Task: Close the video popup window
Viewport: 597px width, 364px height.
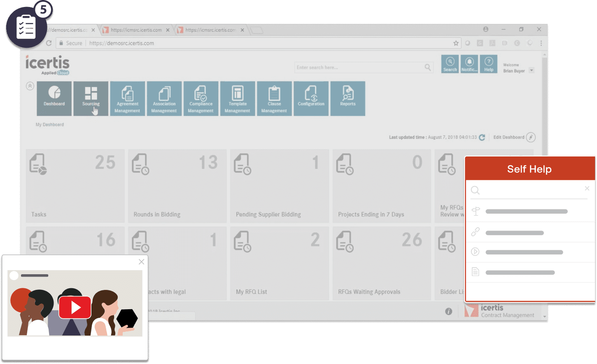Action: pos(141,262)
